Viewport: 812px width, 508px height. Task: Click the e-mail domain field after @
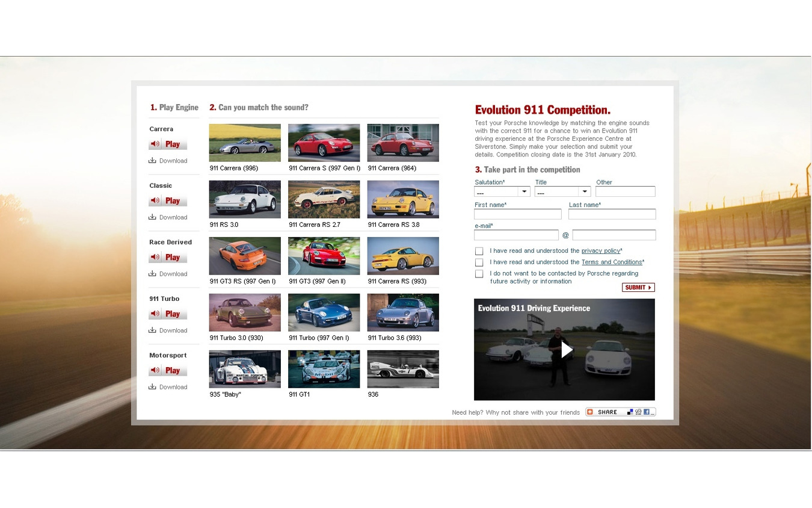click(614, 235)
